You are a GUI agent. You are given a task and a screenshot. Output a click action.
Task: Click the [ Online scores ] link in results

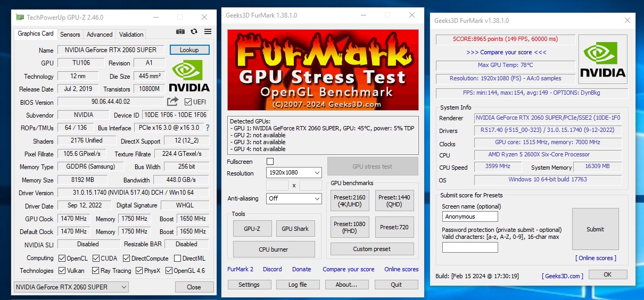pyautogui.click(x=596, y=258)
